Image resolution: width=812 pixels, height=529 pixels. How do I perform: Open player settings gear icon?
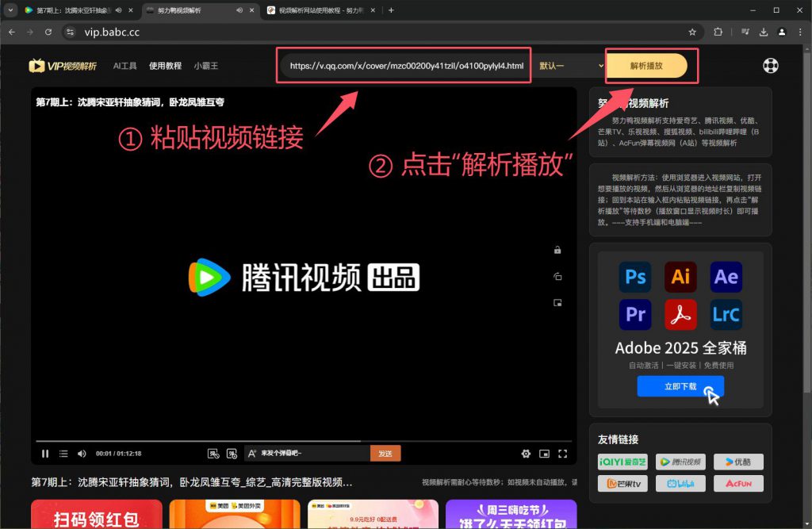coord(526,454)
